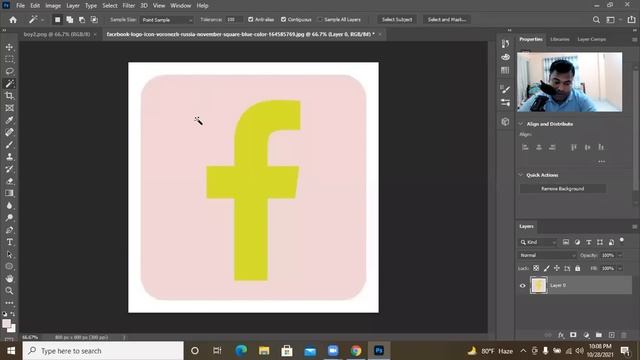Open the Image menu
This screenshot has height=360, width=640.
pos(53,6)
